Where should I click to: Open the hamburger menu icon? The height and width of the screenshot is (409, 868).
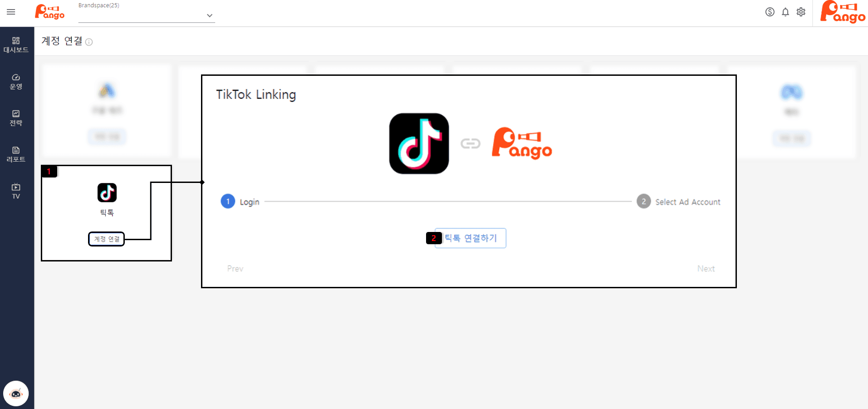tap(11, 12)
